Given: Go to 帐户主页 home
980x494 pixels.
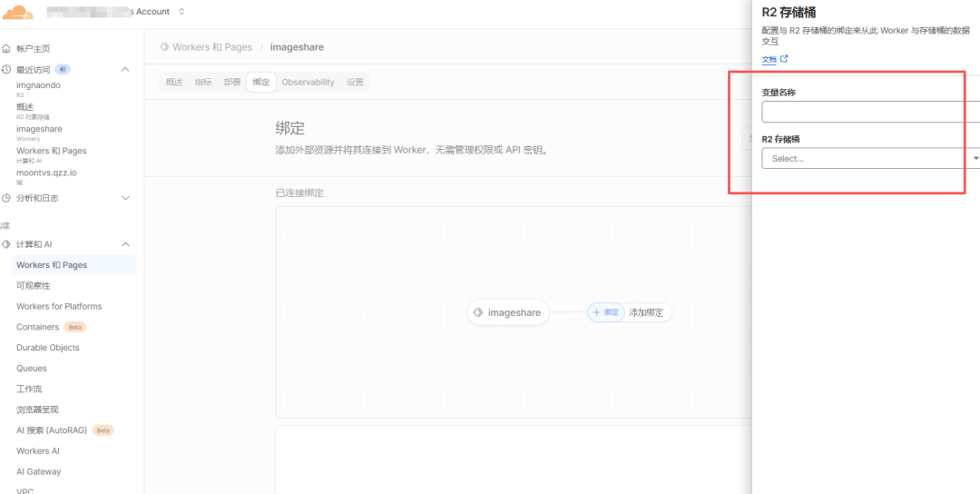Looking at the screenshot, I should tap(34, 49).
